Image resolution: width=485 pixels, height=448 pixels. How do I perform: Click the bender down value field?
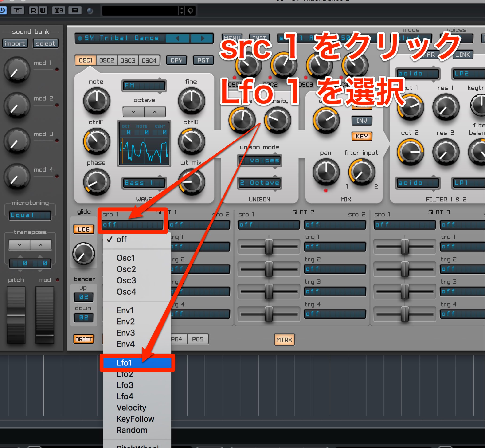(84, 318)
